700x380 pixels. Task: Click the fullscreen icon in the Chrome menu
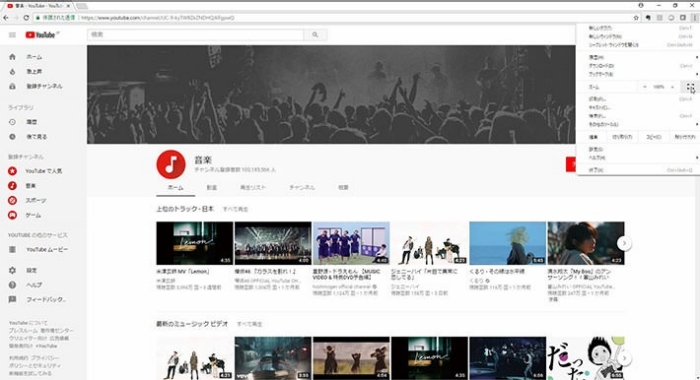691,87
